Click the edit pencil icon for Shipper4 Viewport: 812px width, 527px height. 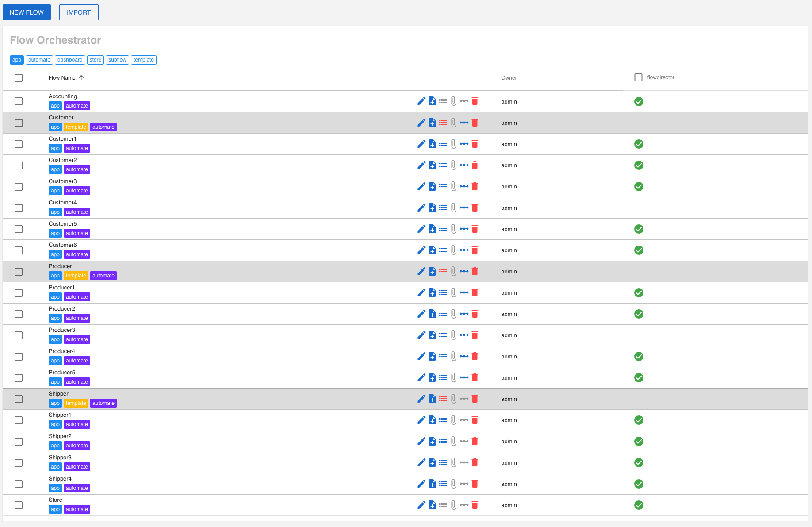tap(421, 484)
